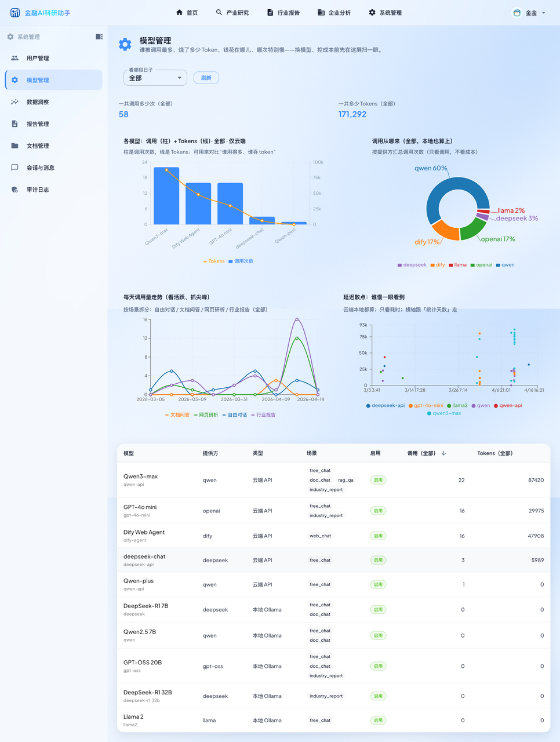This screenshot has width=560, height=742.
Task: Open 行业报告 in the top navigation
Action: click(x=283, y=13)
